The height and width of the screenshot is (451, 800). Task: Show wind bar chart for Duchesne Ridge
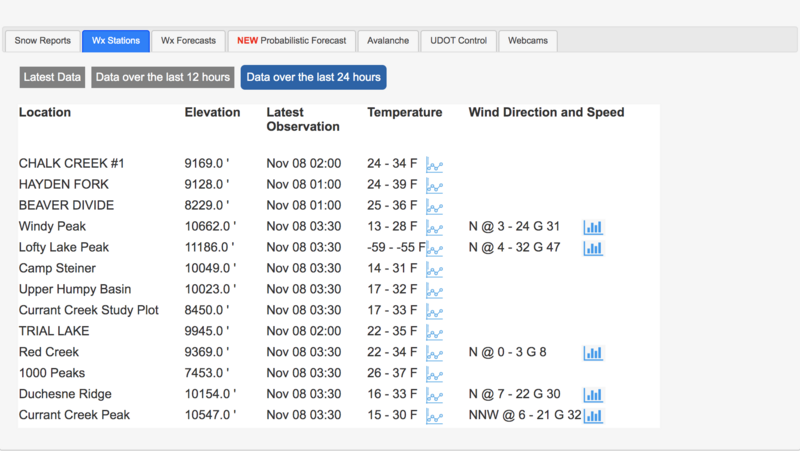(593, 395)
